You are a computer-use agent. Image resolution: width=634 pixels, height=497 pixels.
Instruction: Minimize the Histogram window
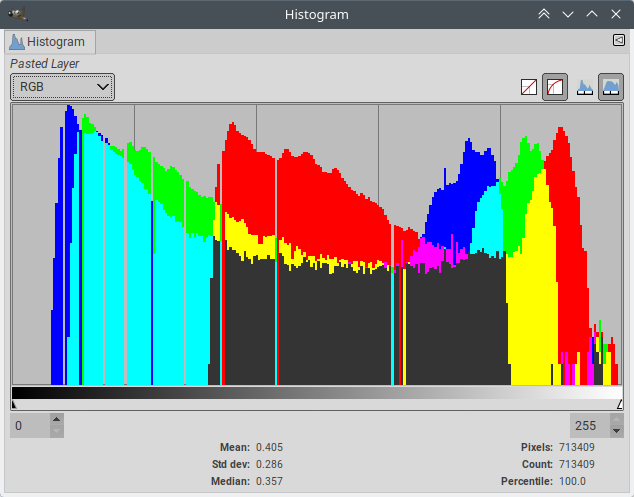click(x=568, y=14)
